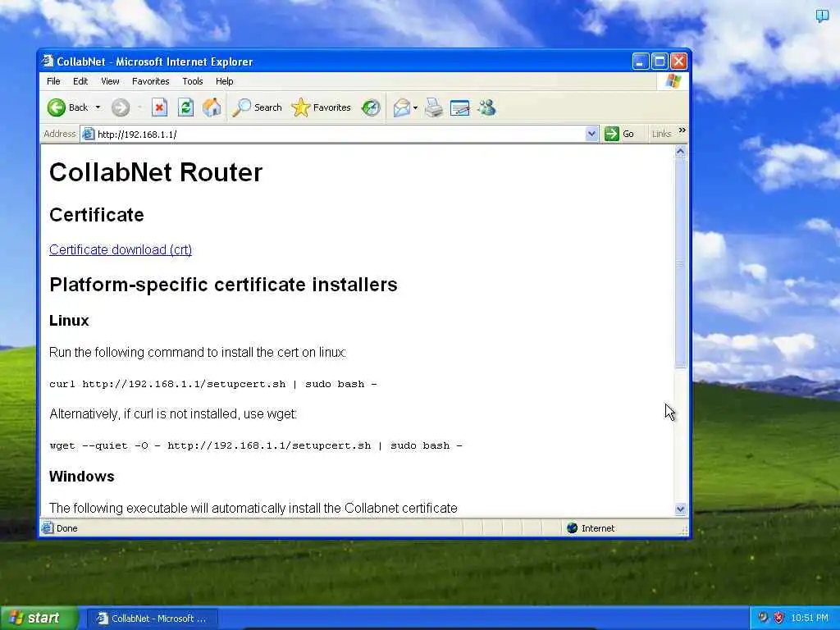Click the Internet zone globe icon
Image resolution: width=840 pixels, height=630 pixels.
pyautogui.click(x=572, y=528)
